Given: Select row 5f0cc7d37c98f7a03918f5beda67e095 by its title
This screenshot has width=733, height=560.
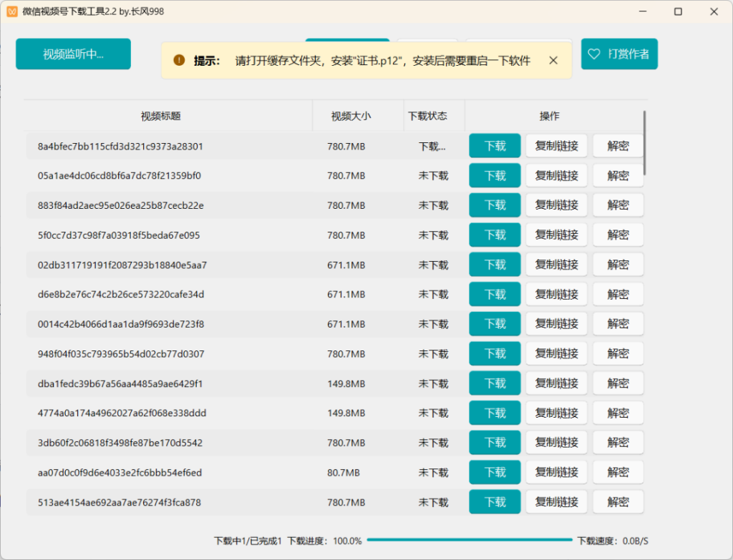Looking at the screenshot, I should pos(119,235).
